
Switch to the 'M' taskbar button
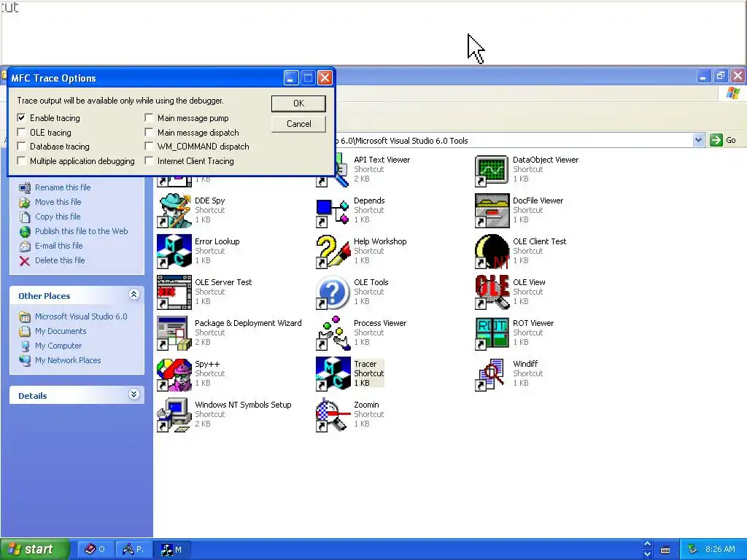point(172,550)
